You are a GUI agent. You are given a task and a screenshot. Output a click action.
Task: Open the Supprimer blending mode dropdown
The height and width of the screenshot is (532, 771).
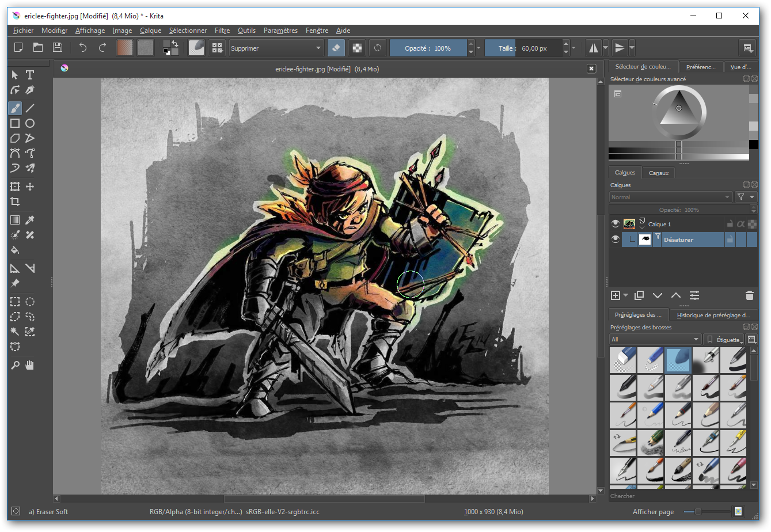tap(276, 48)
